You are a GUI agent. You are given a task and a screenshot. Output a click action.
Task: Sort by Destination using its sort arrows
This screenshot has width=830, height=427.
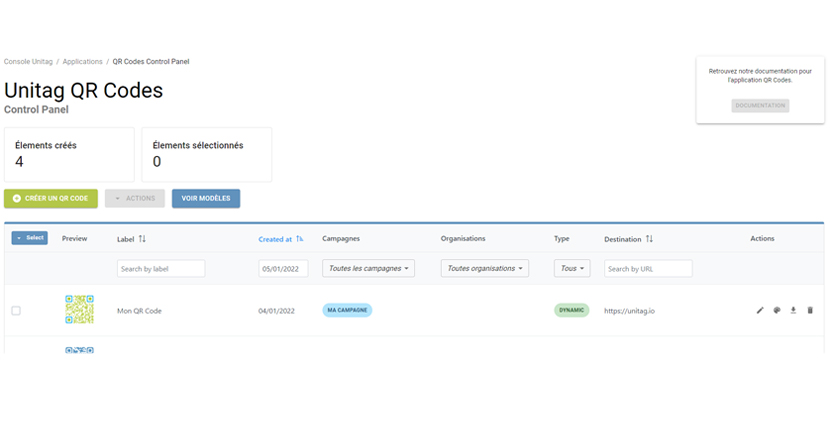click(x=649, y=239)
